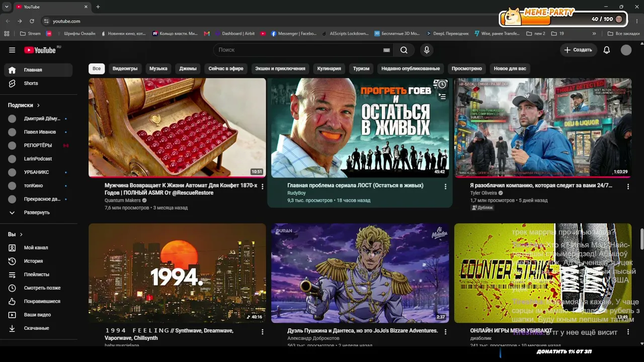Show hidden bookmarks overflow chevron
644x362 pixels.
[594, 34]
